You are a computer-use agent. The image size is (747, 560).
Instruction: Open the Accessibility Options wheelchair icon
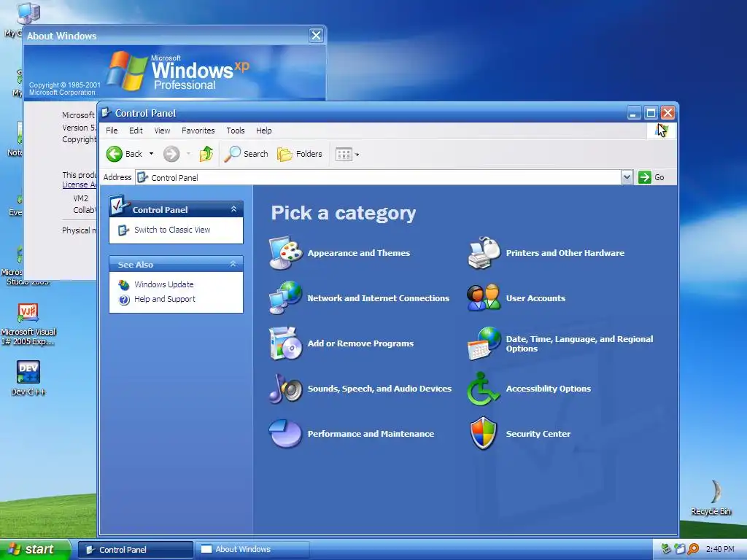[483, 389]
